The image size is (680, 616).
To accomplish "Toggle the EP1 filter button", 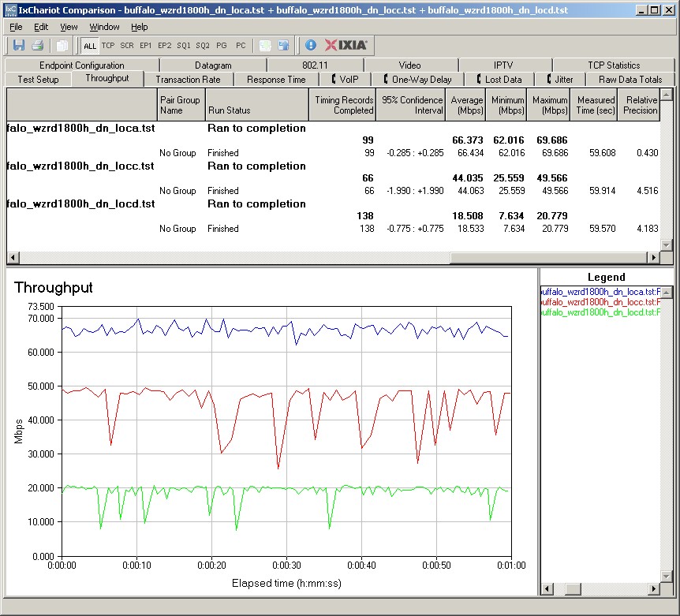I will (x=146, y=46).
